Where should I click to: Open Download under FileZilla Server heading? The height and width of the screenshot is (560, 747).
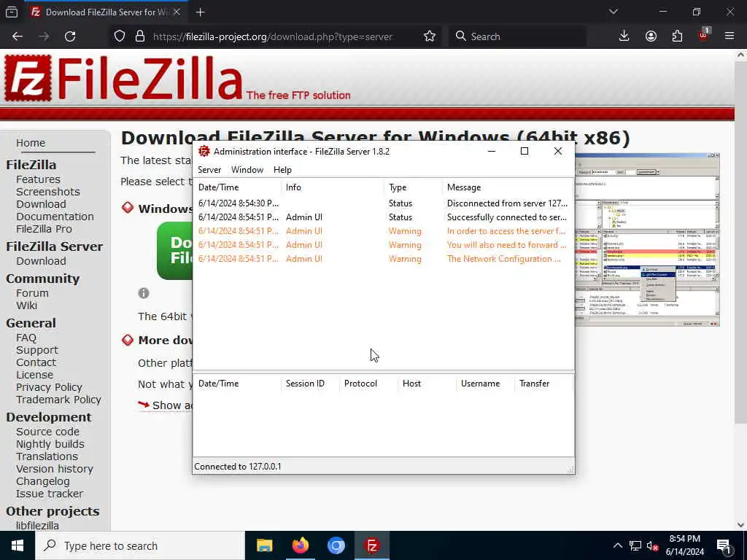tap(41, 261)
